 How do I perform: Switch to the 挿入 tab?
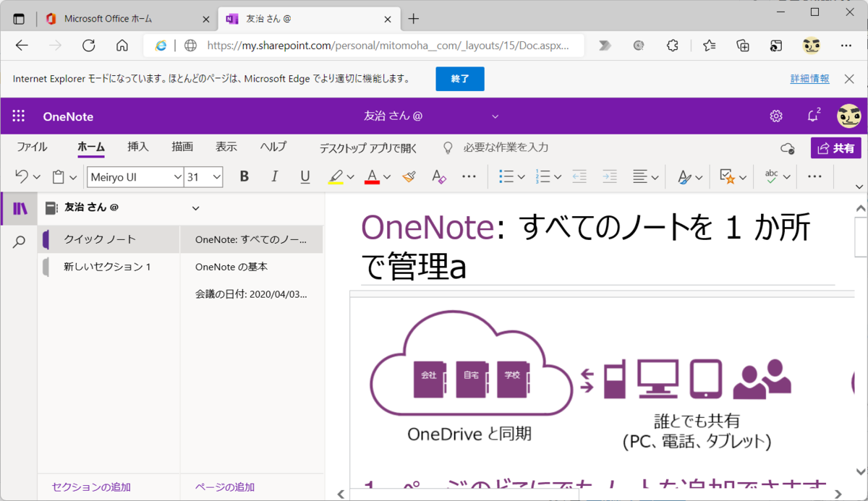(x=138, y=147)
